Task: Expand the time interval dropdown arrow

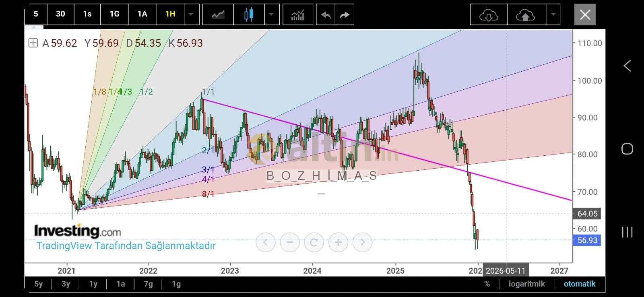Action: click(191, 15)
